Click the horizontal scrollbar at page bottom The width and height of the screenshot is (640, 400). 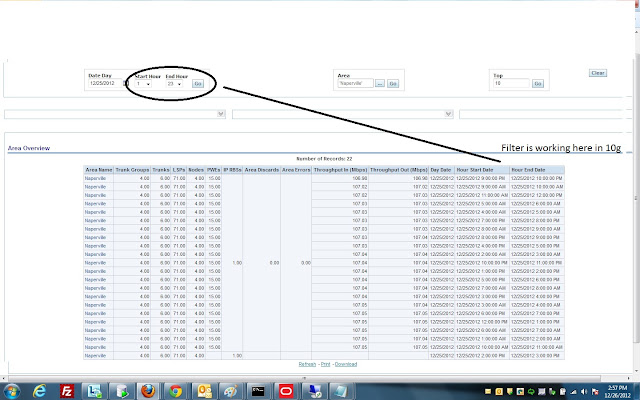coord(304,378)
